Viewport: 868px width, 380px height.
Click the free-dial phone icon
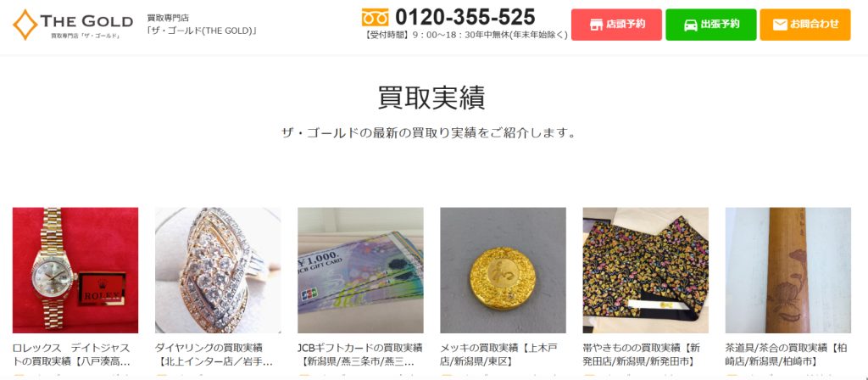[375, 17]
